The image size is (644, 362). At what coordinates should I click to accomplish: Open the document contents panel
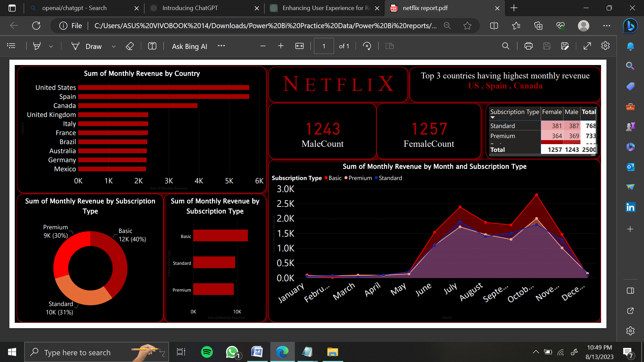tap(11, 46)
